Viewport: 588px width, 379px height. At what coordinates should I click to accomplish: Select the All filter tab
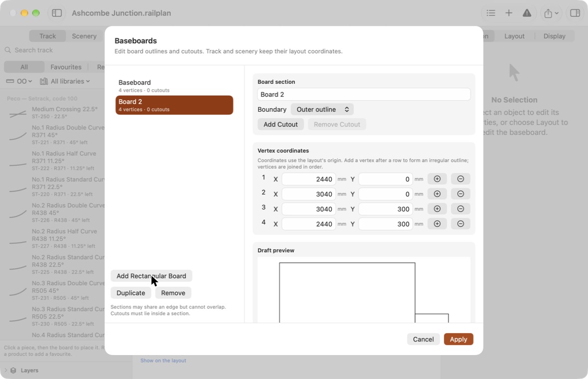(24, 67)
